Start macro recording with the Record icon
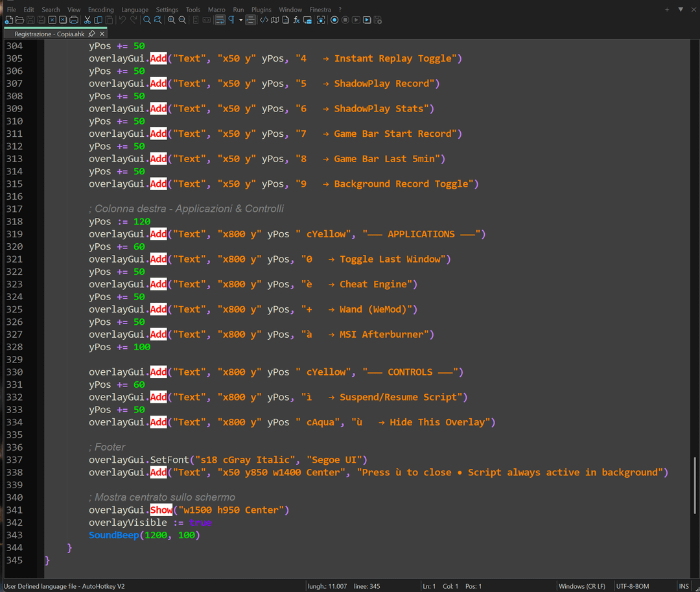Screen dimensions: 700x592 pyautogui.click(x=334, y=20)
